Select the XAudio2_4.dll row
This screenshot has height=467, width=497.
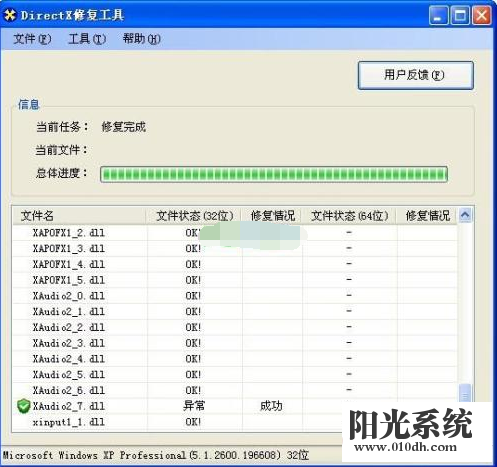pos(235,359)
